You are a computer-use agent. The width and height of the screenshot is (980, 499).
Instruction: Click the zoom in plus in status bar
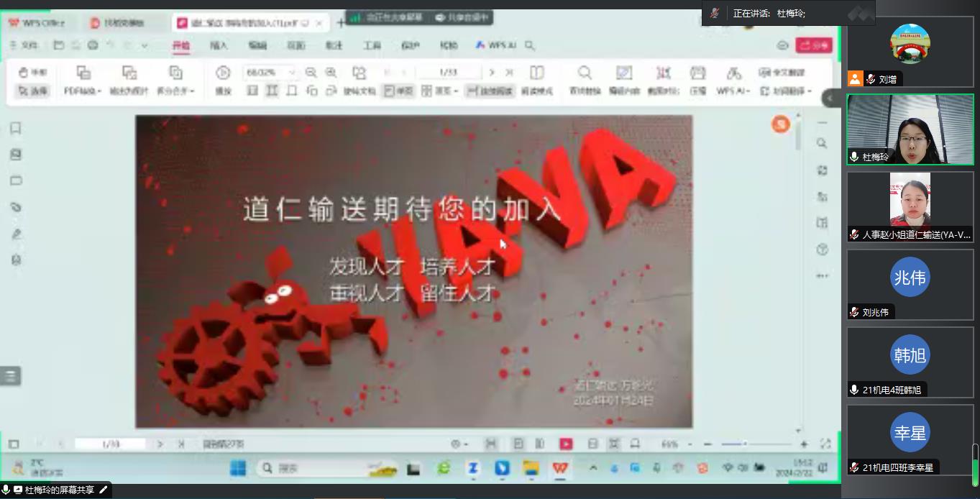coord(804,444)
